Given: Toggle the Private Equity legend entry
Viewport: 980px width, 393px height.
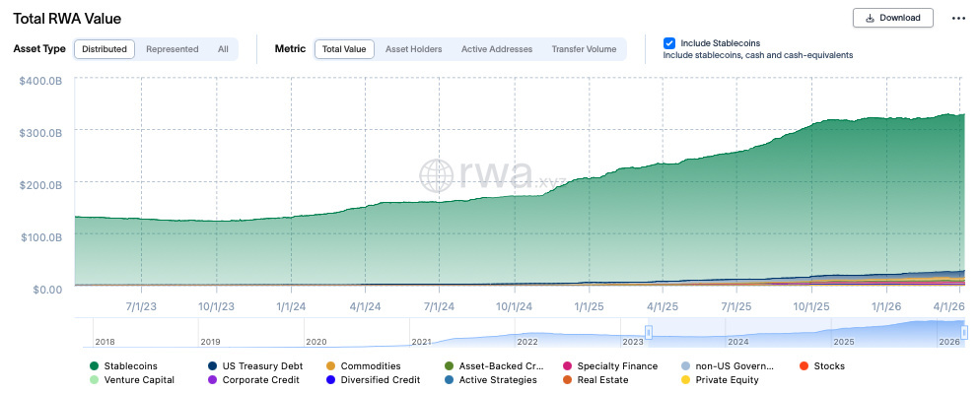Looking at the screenshot, I should [x=720, y=380].
